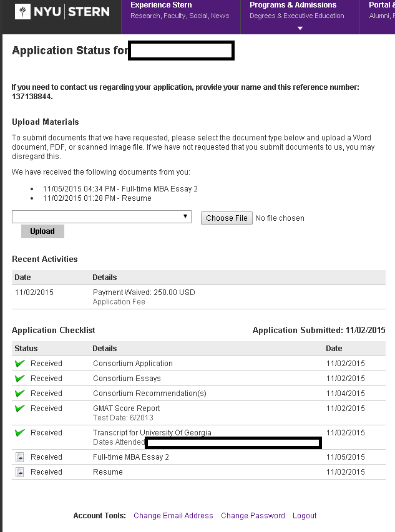Click the Choose File button

pyautogui.click(x=227, y=218)
